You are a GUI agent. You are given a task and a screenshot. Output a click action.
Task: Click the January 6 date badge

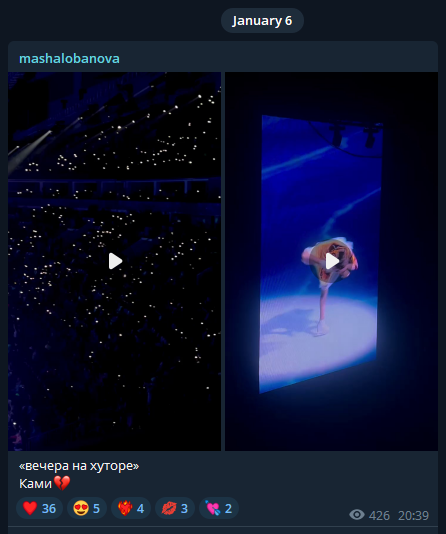tap(262, 21)
